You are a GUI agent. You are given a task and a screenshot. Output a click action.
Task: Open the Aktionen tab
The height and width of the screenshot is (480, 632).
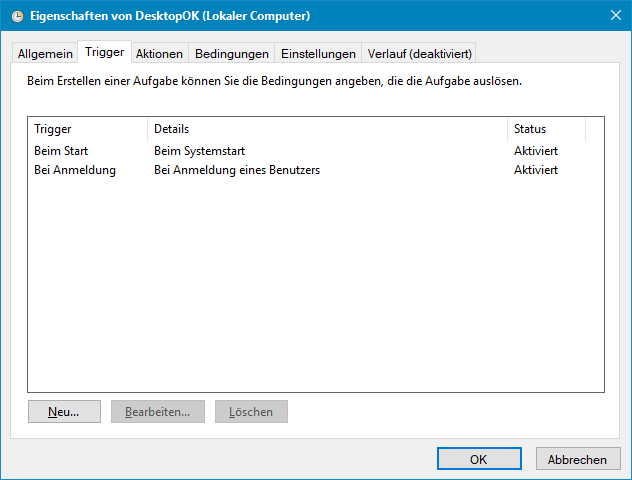click(159, 53)
